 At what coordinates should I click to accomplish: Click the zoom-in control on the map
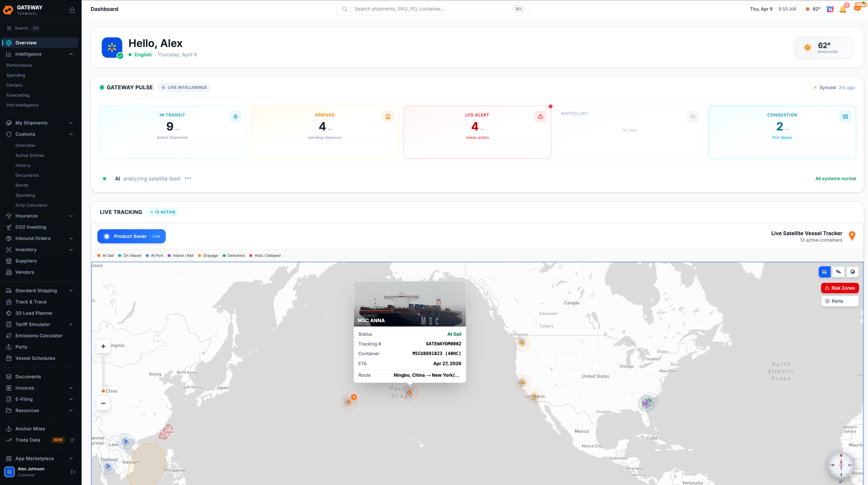103,346
